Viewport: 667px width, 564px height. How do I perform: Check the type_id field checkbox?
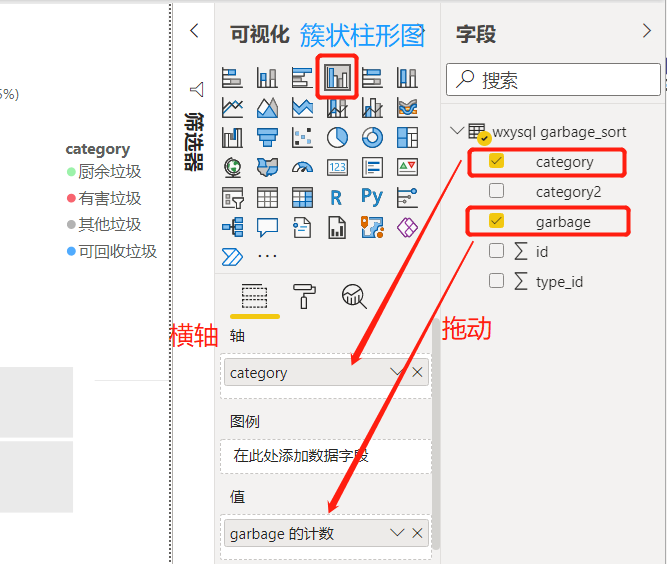coord(496,281)
